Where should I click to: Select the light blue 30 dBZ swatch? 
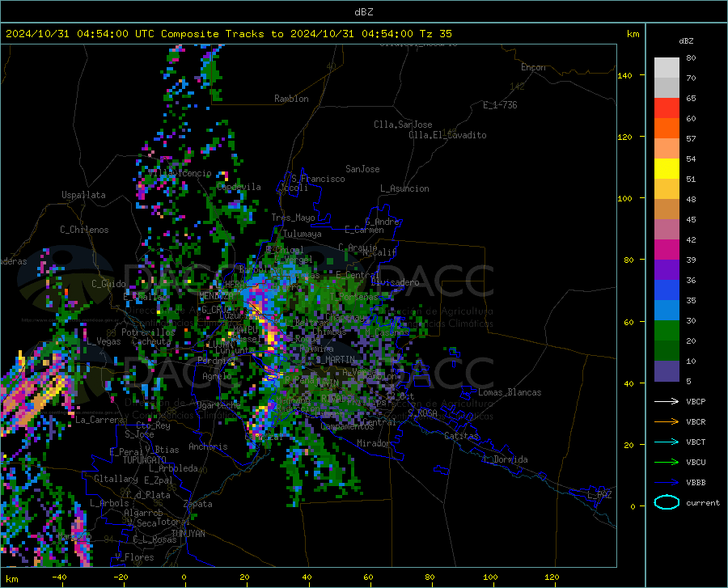[x=667, y=311]
